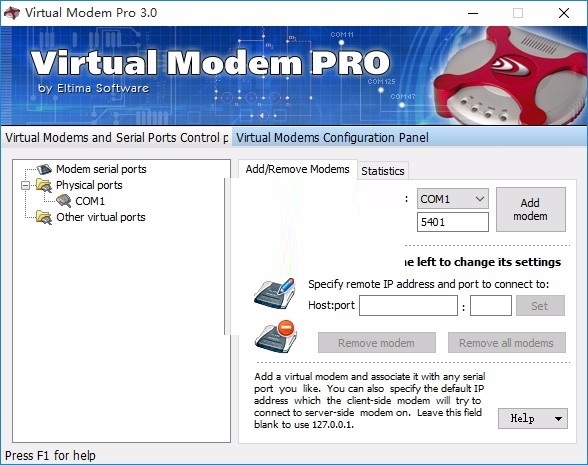Switch to the Add/Remove Modems tab

click(x=297, y=169)
